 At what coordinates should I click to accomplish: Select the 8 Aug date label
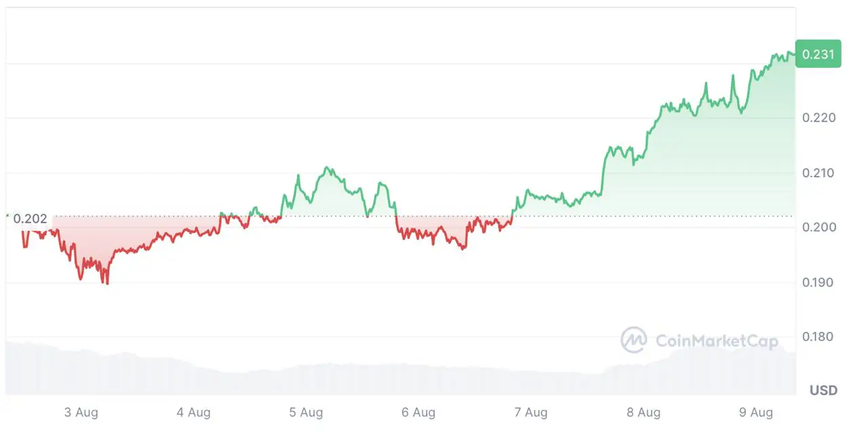coord(644,413)
